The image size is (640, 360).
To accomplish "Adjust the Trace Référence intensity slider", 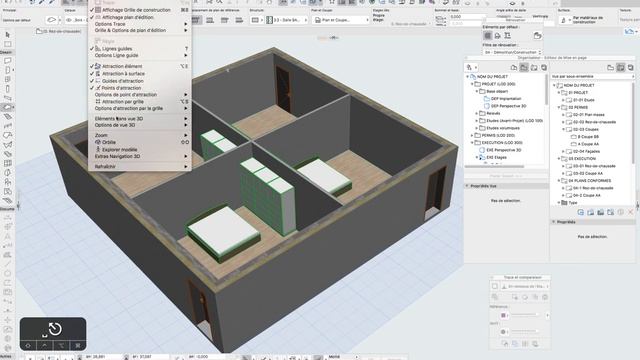I will coord(524,315).
